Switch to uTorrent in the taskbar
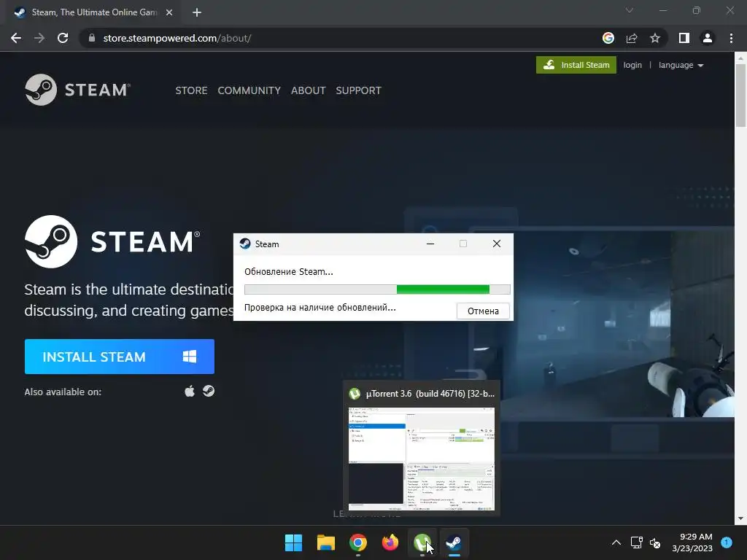747x560 pixels. click(x=422, y=542)
